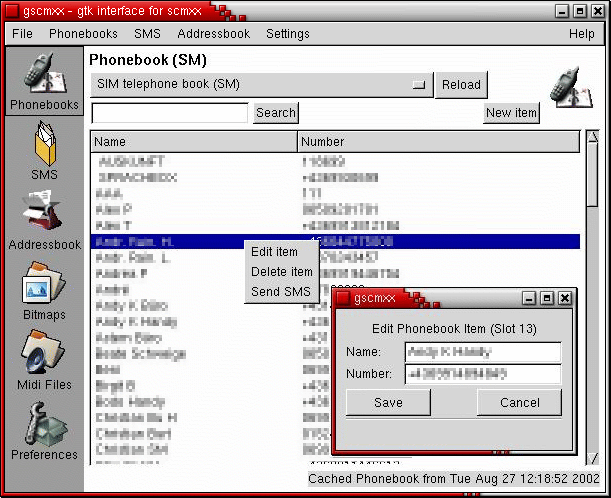Click the Reload button
The width and height of the screenshot is (611, 498).
[461, 85]
